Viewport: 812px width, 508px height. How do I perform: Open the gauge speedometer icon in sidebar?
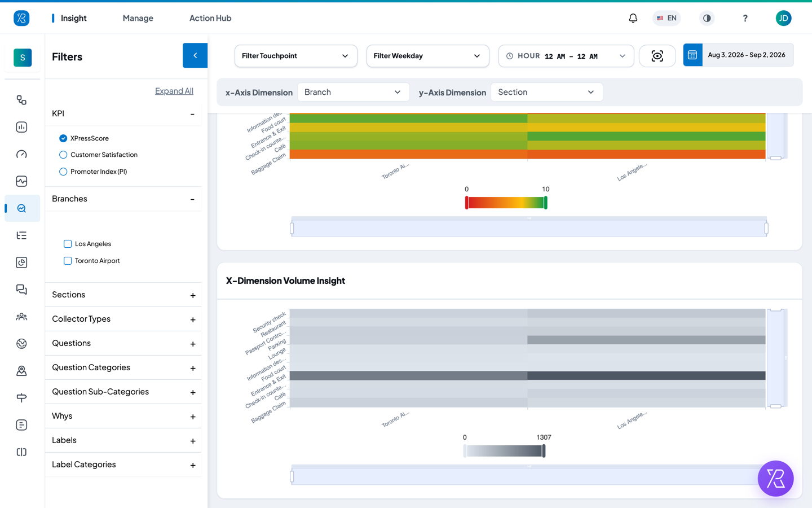[21, 154]
